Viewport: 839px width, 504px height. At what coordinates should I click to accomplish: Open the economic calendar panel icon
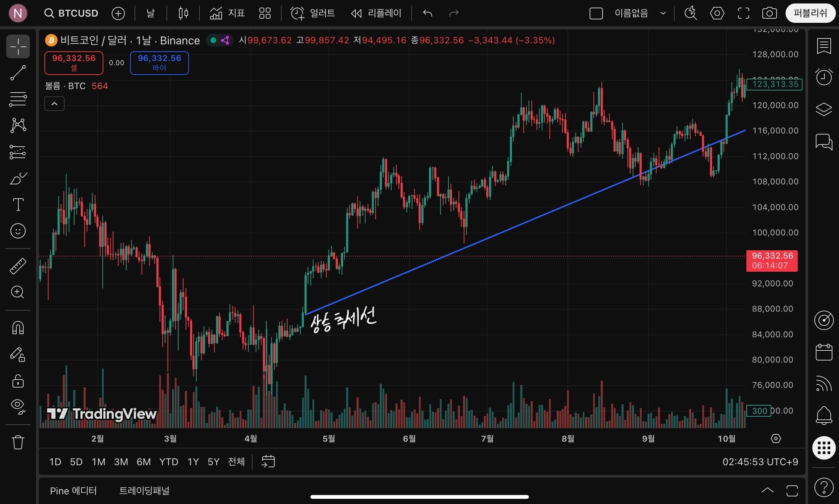(824, 352)
